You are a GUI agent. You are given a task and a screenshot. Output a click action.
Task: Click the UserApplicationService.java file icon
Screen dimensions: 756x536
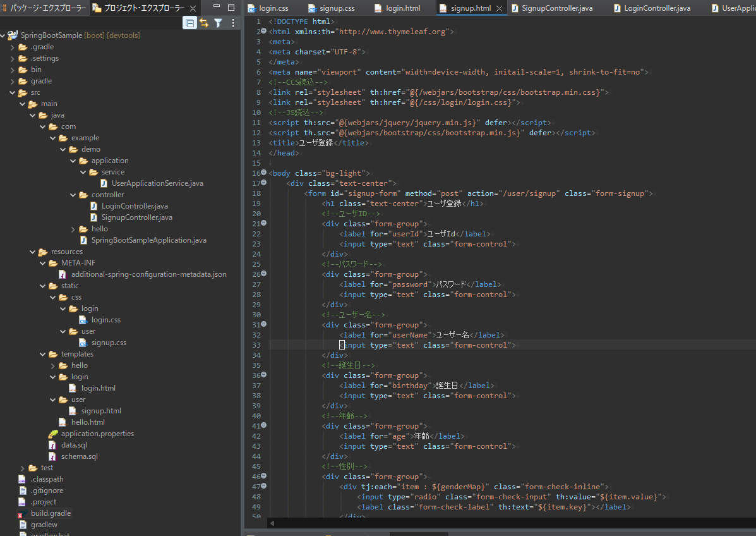click(x=104, y=183)
